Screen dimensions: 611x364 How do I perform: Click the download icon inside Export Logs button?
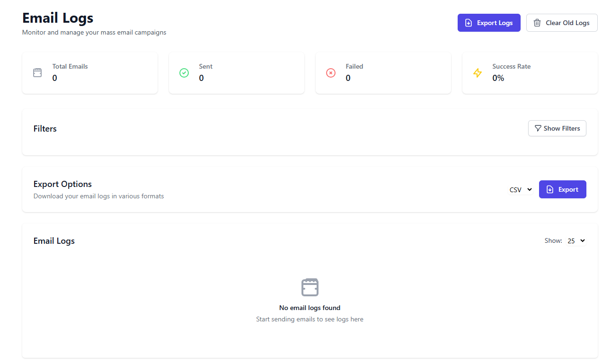tap(469, 22)
